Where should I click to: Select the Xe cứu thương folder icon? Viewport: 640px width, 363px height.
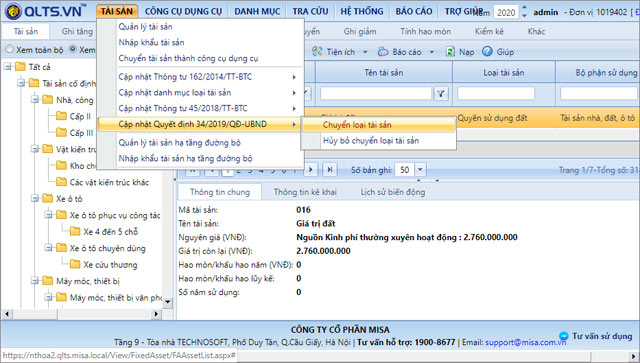[x=75, y=265]
